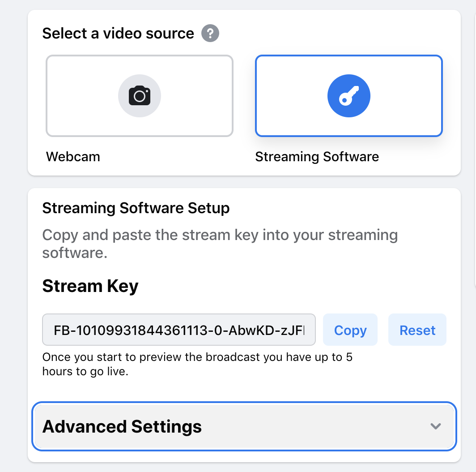476x472 pixels.
Task: Click the 'Stream Key' section label
Action: coord(90,286)
